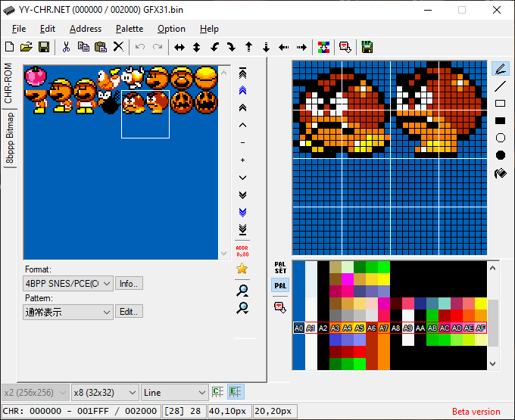The image size is (515, 420).
Task: Click the toolbar palette load icon
Action: [345, 47]
